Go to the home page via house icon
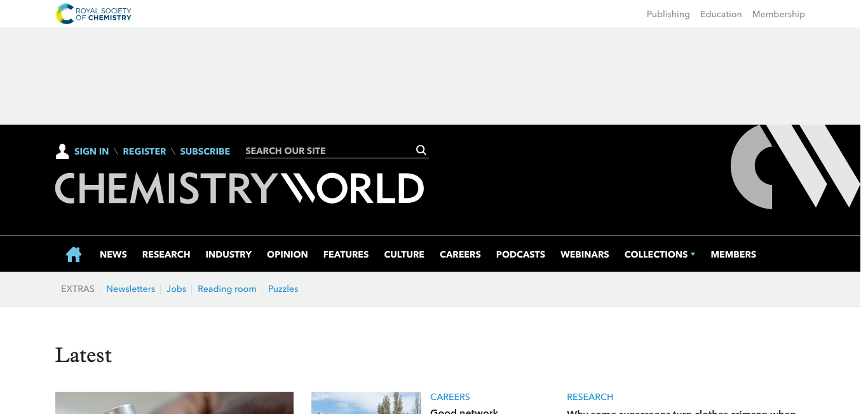 [74, 254]
